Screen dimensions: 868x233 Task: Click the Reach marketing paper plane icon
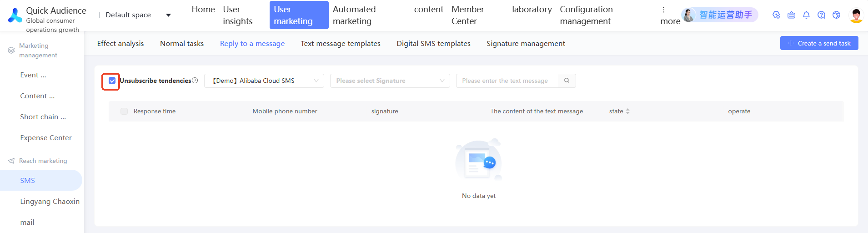11,161
